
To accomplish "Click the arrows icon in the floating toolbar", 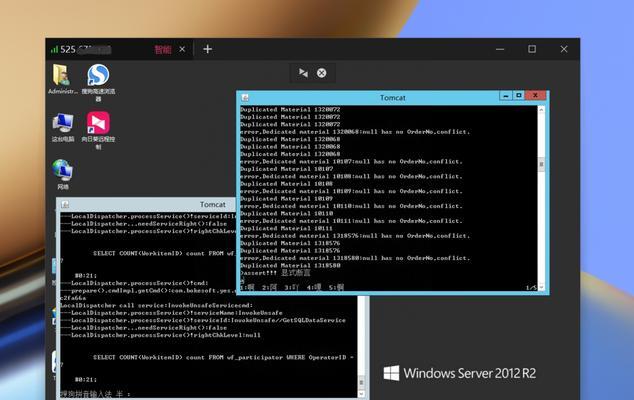I will [x=303, y=73].
